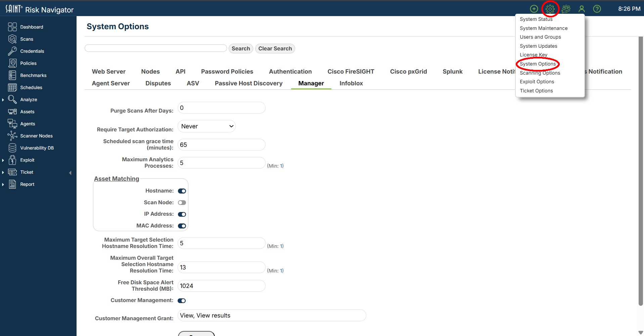Switch to the ASV tab

pos(193,83)
